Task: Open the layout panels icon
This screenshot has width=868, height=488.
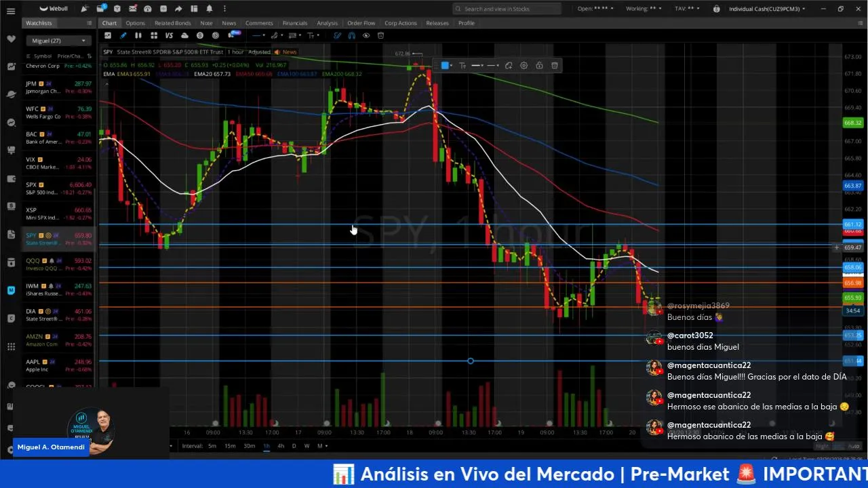Action: pyautogui.click(x=193, y=9)
